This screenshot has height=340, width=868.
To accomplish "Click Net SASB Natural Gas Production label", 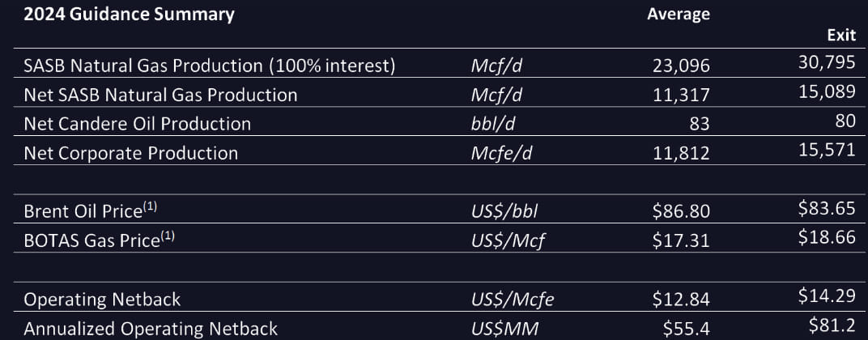I will click(x=160, y=95).
